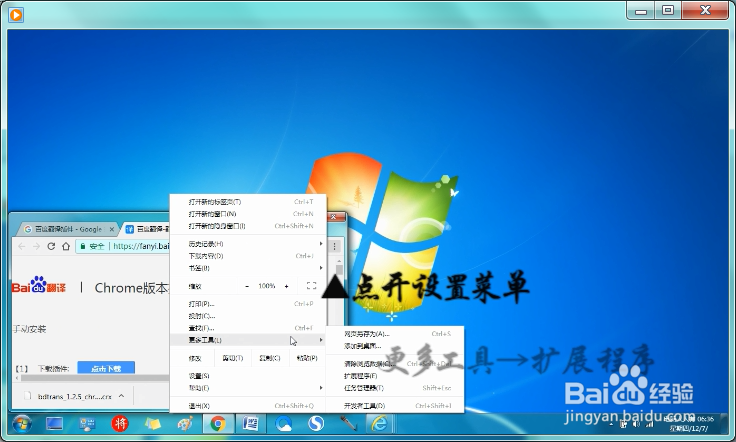The height and width of the screenshot is (442, 736).
Task: Click Chrome's forward navigation arrow
Action: 37,246
